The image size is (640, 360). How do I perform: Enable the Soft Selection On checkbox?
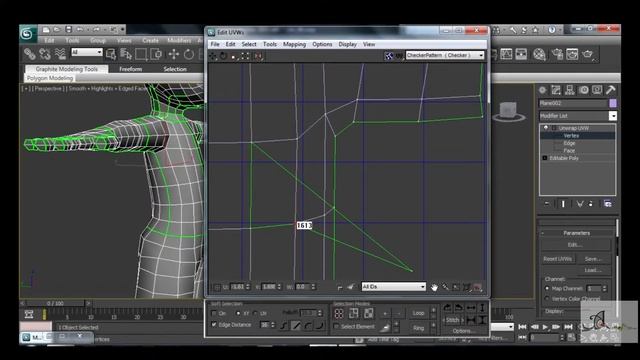pyautogui.click(x=214, y=313)
